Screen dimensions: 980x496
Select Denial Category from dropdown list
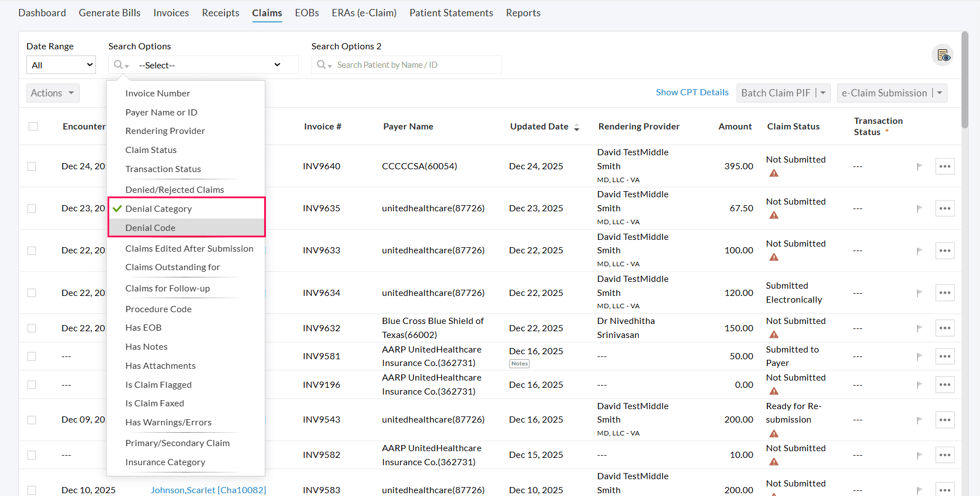point(186,208)
